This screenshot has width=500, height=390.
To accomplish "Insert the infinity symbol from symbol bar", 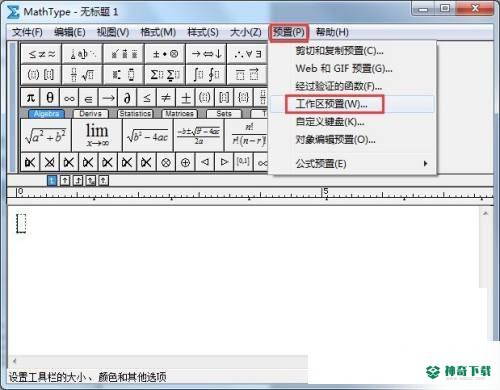I will click(69, 98).
